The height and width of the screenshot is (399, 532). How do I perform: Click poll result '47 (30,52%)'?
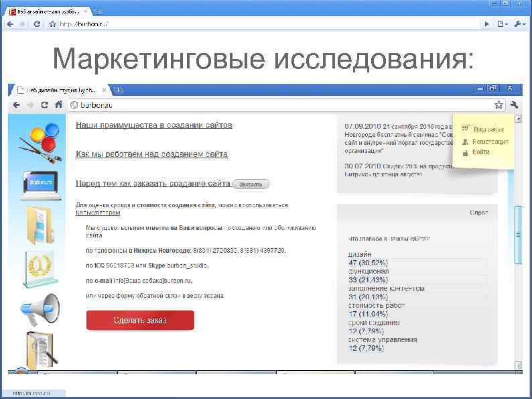[x=368, y=262]
